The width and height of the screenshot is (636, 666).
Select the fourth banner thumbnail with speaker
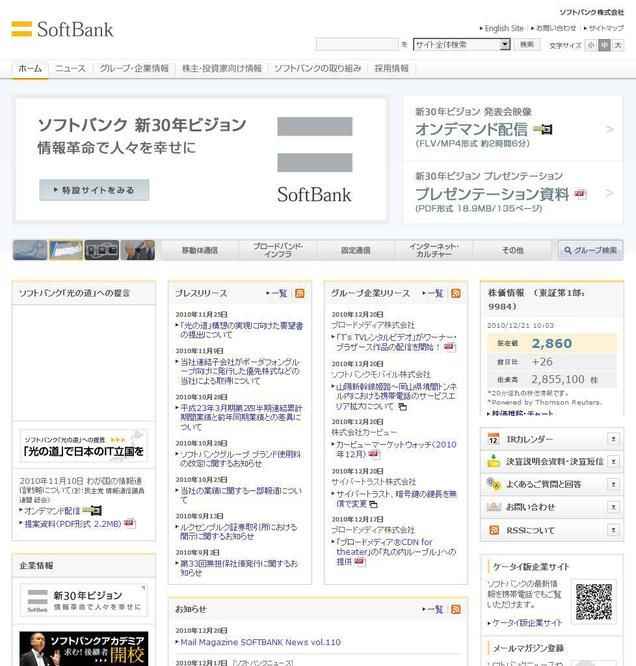(x=138, y=250)
